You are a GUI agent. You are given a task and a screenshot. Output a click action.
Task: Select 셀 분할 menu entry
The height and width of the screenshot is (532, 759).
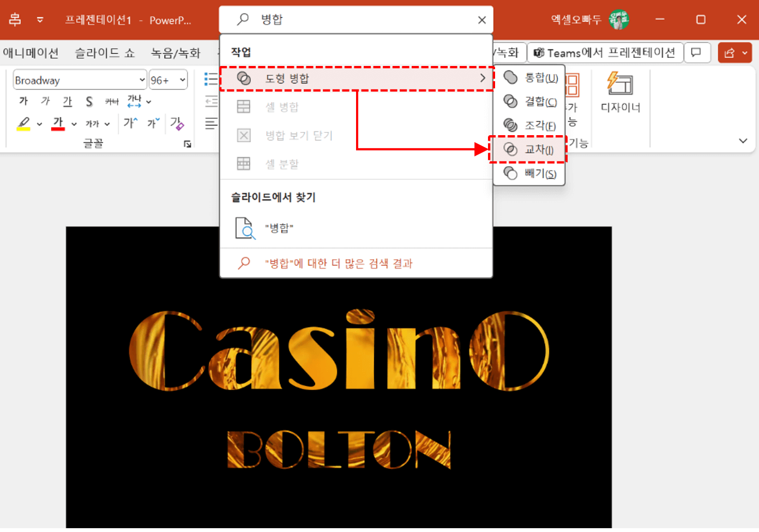[357, 164]
